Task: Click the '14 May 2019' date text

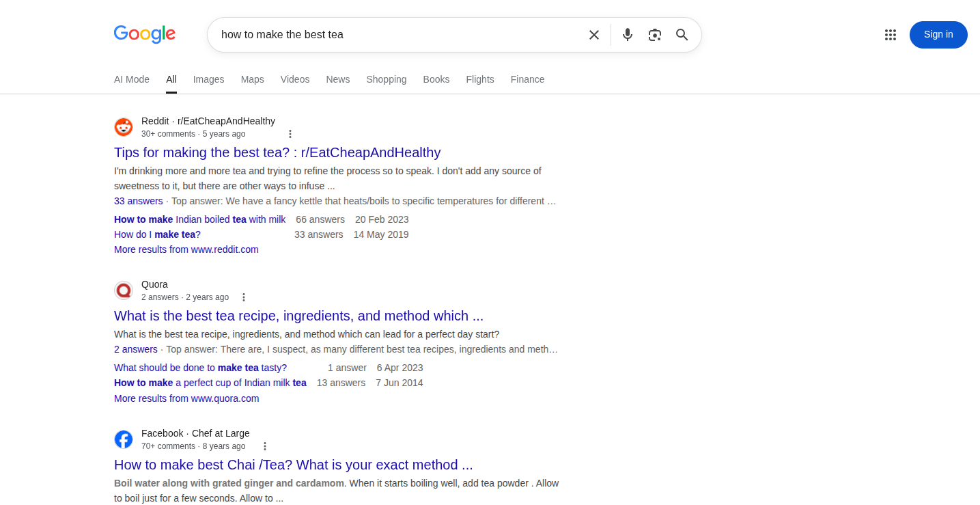Action: point(381,234)
